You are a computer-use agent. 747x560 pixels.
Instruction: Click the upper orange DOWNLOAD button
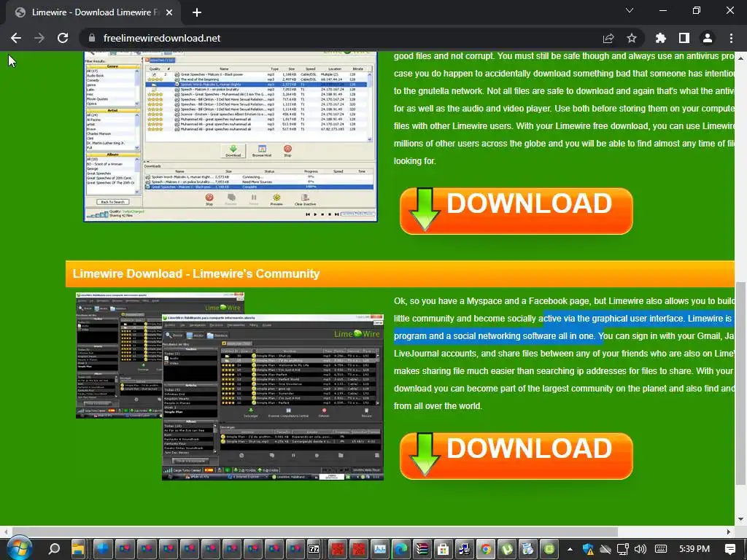(516, 211)
